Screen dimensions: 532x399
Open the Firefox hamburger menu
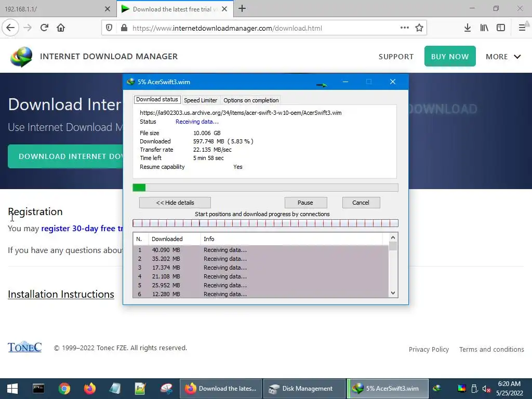click(522, 28)
